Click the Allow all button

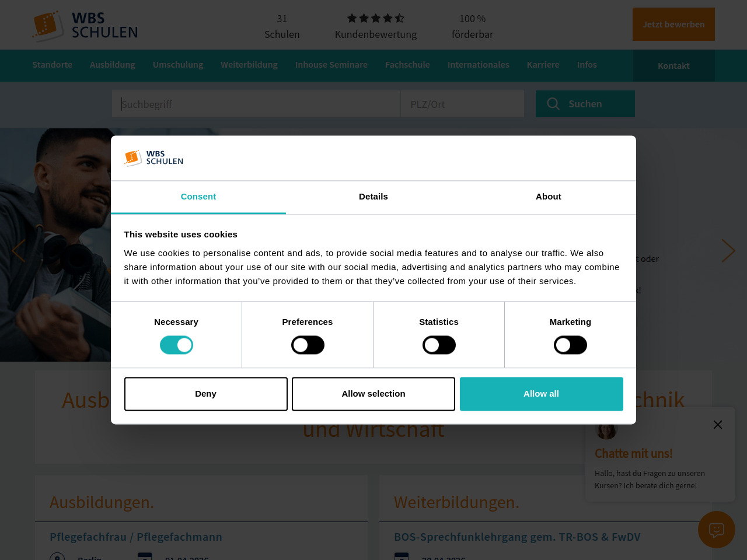542,394
